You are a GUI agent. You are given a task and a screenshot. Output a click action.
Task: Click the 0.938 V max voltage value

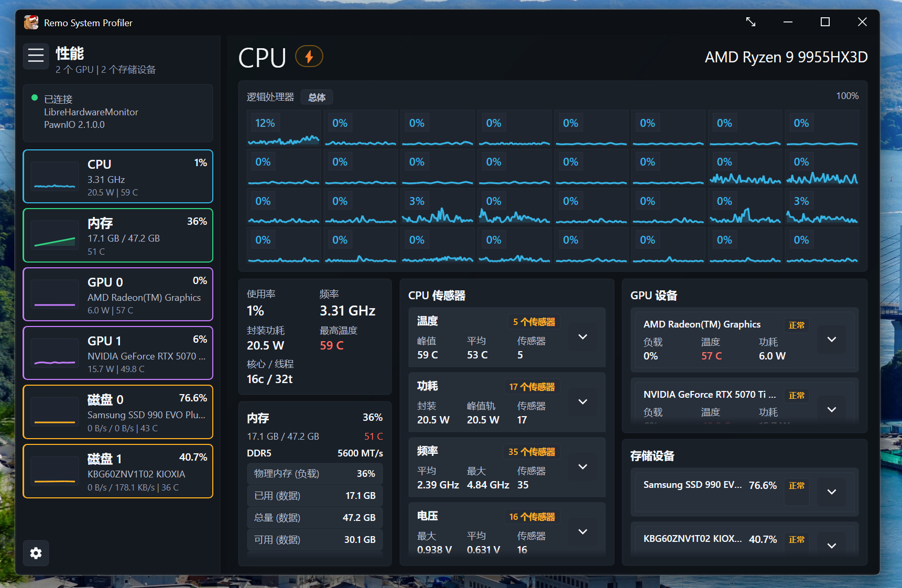(x=434, y=550)
